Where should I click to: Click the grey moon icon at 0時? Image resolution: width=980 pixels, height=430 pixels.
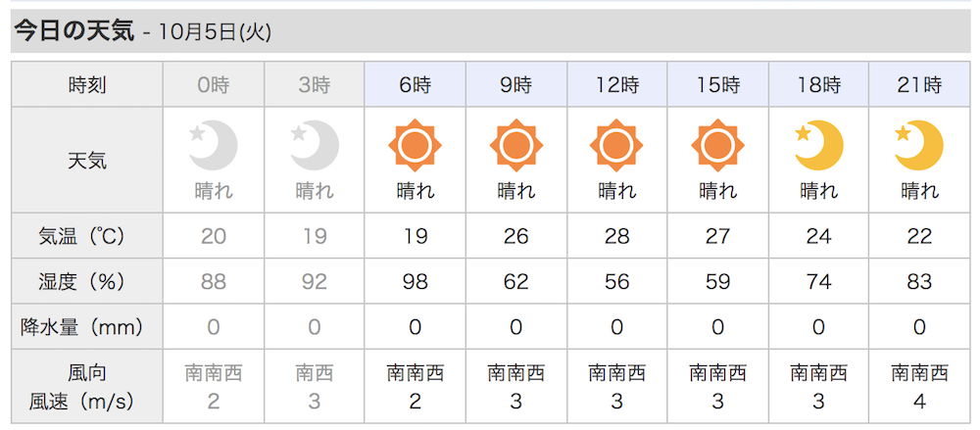click(213, 146)
